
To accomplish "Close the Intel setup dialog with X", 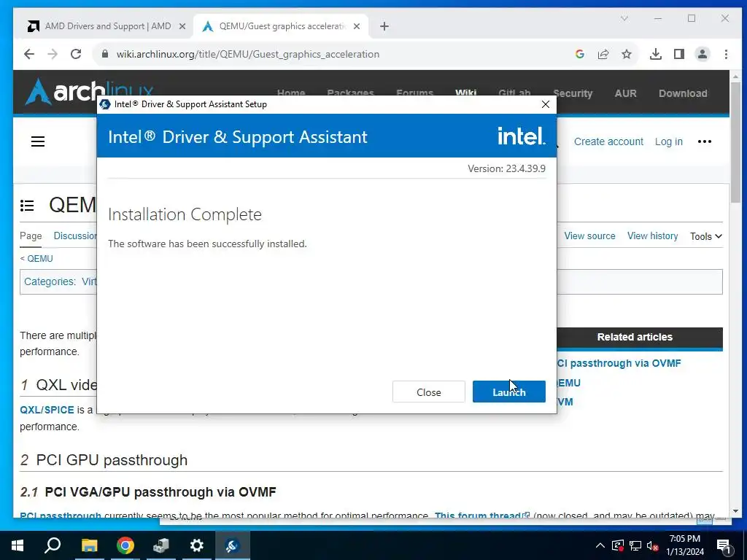I will [x=546, y=104].
